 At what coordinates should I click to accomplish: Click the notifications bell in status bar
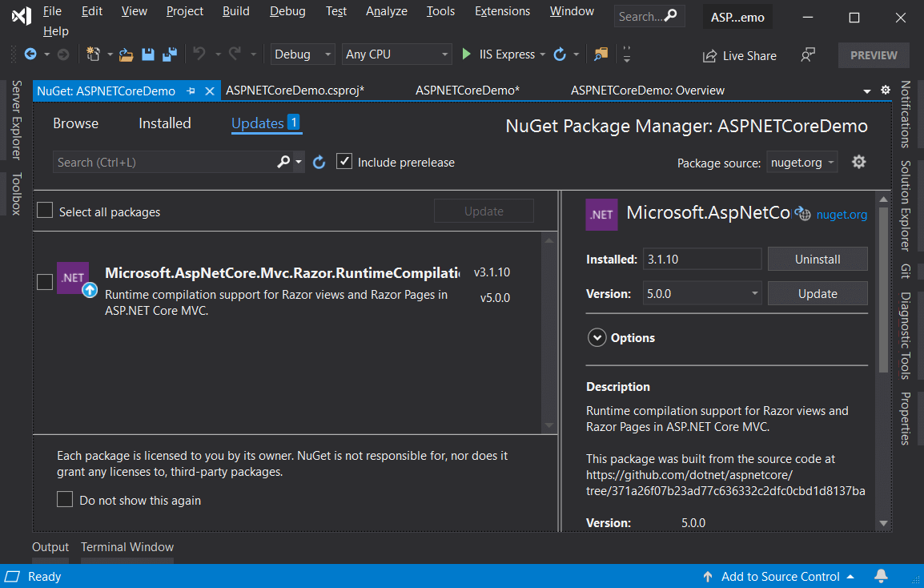click(x=881, y=576)
